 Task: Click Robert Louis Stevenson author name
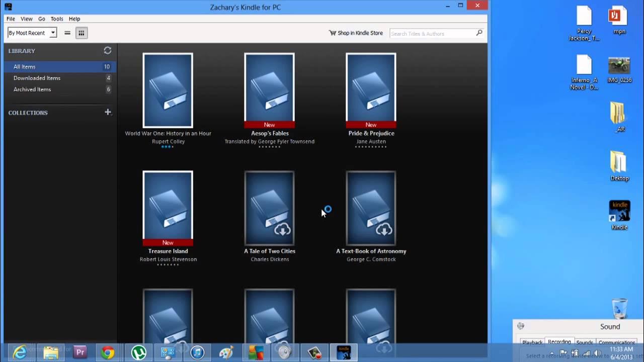[x=168, y=259]
